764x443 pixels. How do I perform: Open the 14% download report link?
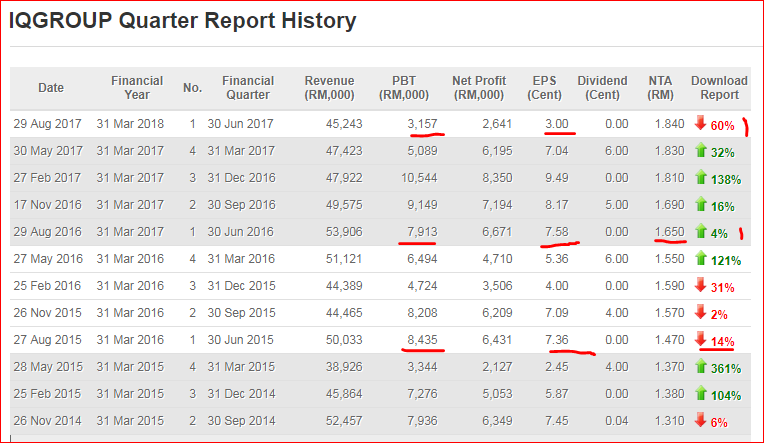(x=722, y=342)
